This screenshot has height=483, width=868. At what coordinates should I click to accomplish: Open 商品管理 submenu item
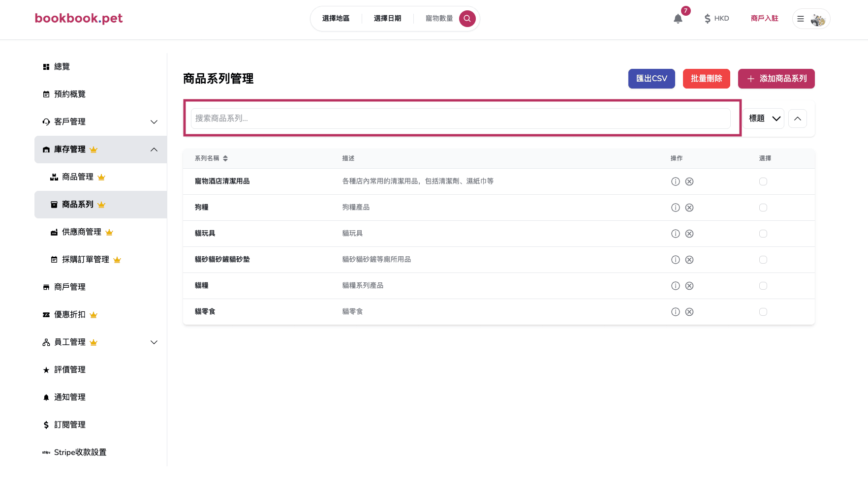(100, 177)
